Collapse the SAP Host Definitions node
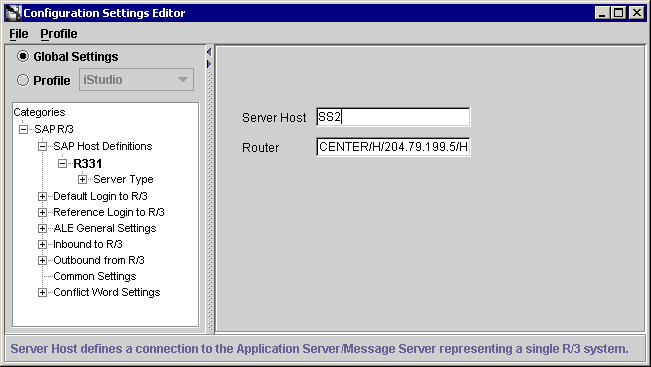The image size is (651, 367). pos(42,147)
